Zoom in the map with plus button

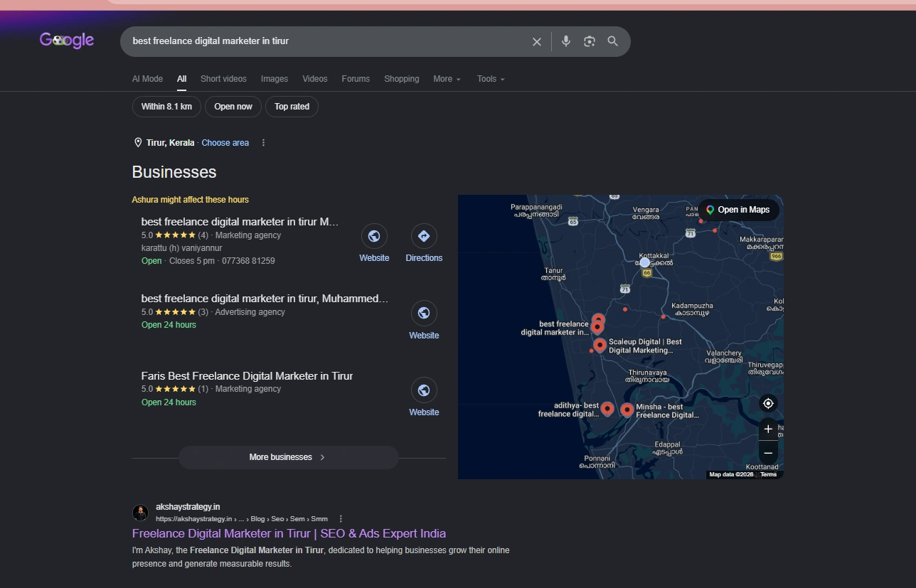pos(768,429)
